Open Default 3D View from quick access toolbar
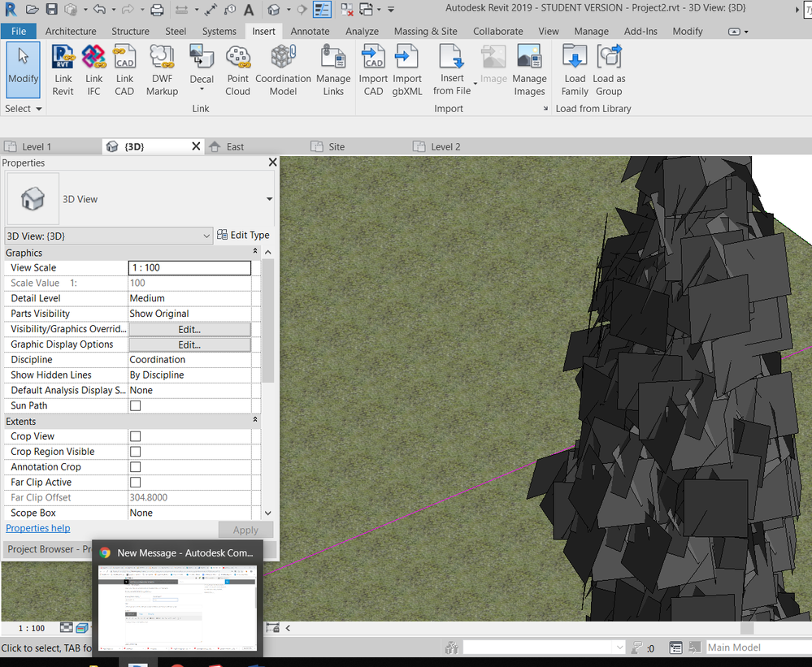Screen dimensions: 812x667 pos(274,9)
